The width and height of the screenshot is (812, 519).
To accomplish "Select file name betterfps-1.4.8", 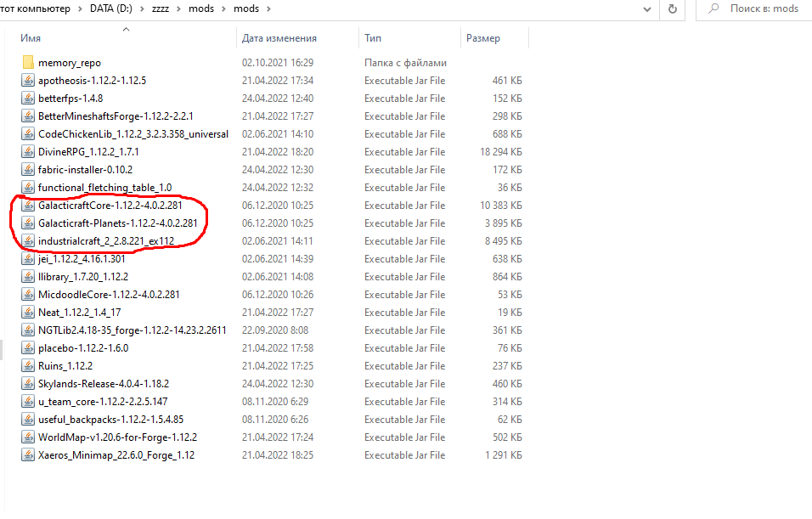I will [x=70, y=99].
